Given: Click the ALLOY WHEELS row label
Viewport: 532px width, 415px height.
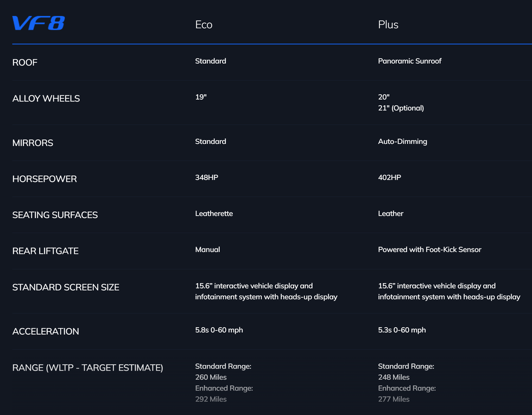Looking at the screenshot, I should click(46, 98).
